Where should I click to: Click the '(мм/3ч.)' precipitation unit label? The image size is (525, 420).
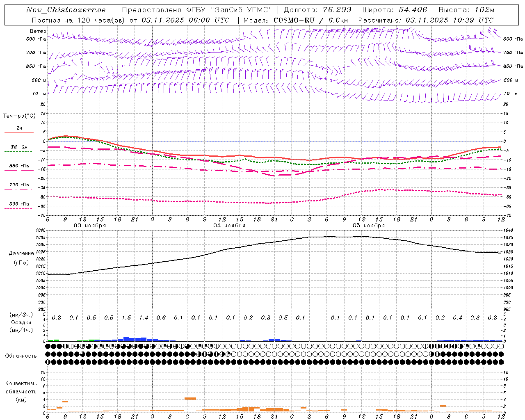coord(21,315)
